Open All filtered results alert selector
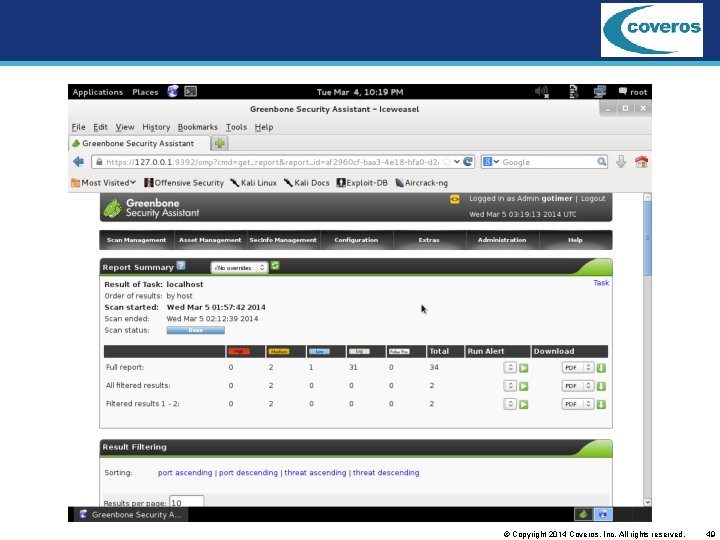The image size is (720, 540). click(x=510, y=386)
